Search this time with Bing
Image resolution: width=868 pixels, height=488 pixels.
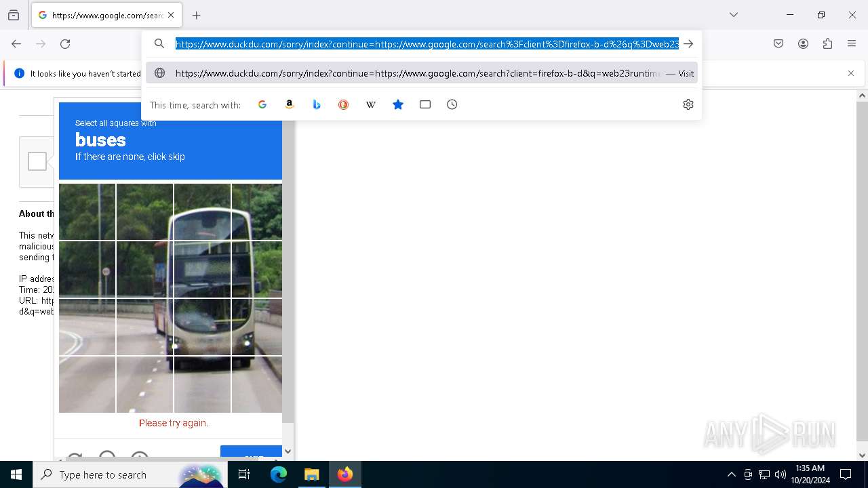317,104
